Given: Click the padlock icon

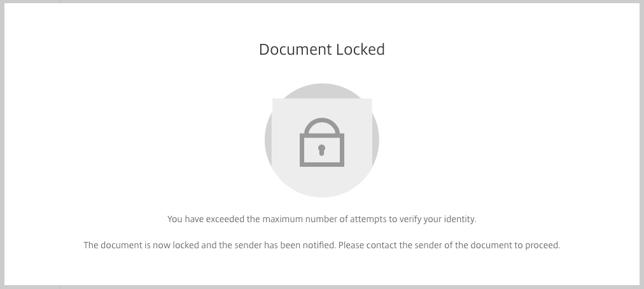Looking at the screenshot, I should (321, 142).
